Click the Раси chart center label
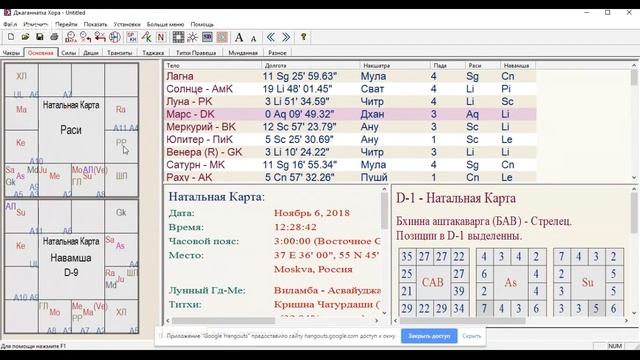This screenshot has width=640, height=360. [71, 130]
